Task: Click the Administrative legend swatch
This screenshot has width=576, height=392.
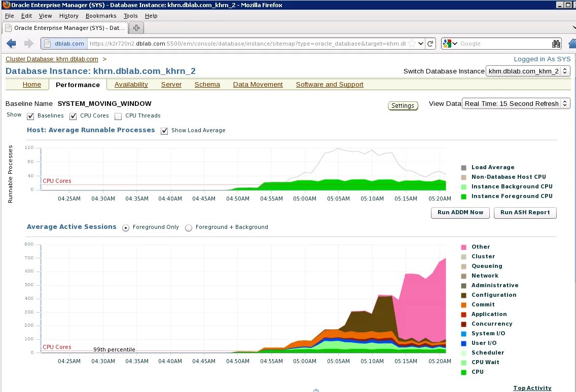Action: pos(463,286)
